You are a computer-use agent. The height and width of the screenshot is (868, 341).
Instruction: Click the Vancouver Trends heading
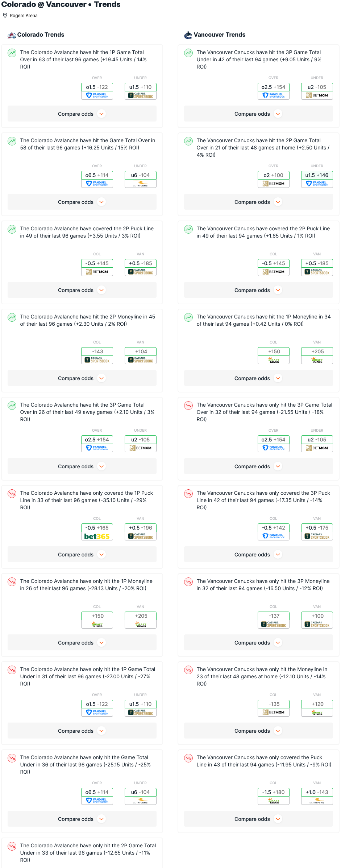point(220,35)
